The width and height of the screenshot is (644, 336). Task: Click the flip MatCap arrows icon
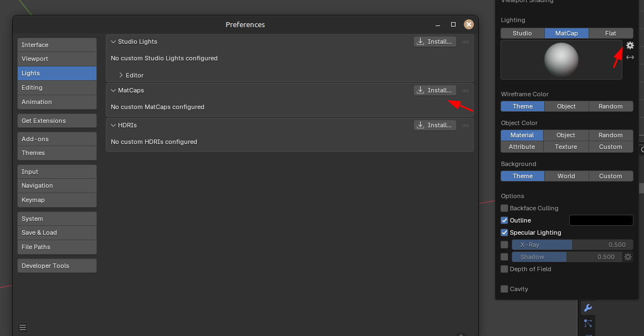tap(630, 57)
